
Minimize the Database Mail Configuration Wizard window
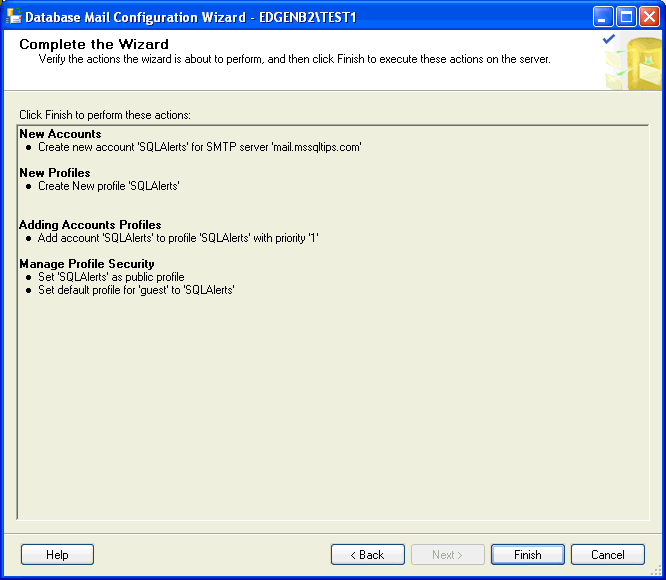coord(604,17)
